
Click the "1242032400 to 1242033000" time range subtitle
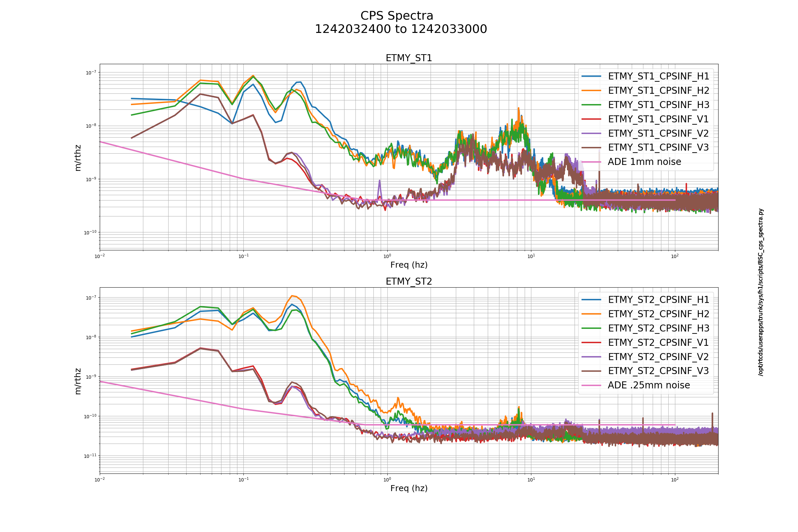tap(401, 29)
